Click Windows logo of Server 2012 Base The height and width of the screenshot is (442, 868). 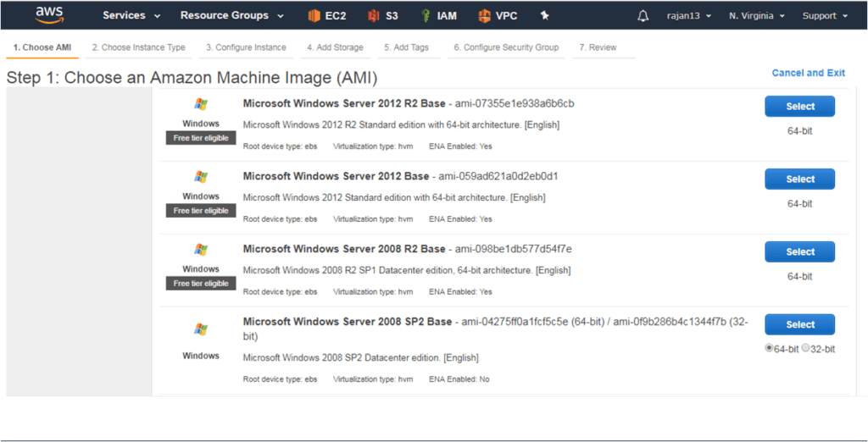tap(201, 176)
